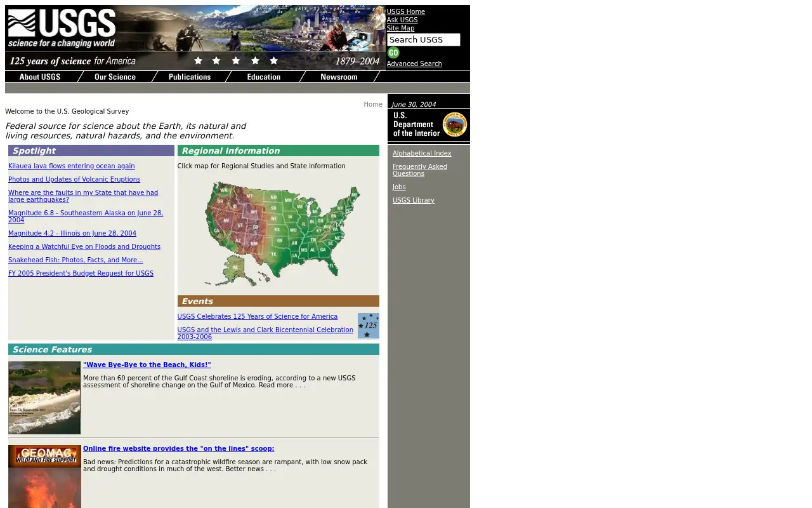Open Keeping a Watchful Eye on Floods link
This screenshot has height=508, width=812.
[x=84, y=246]
